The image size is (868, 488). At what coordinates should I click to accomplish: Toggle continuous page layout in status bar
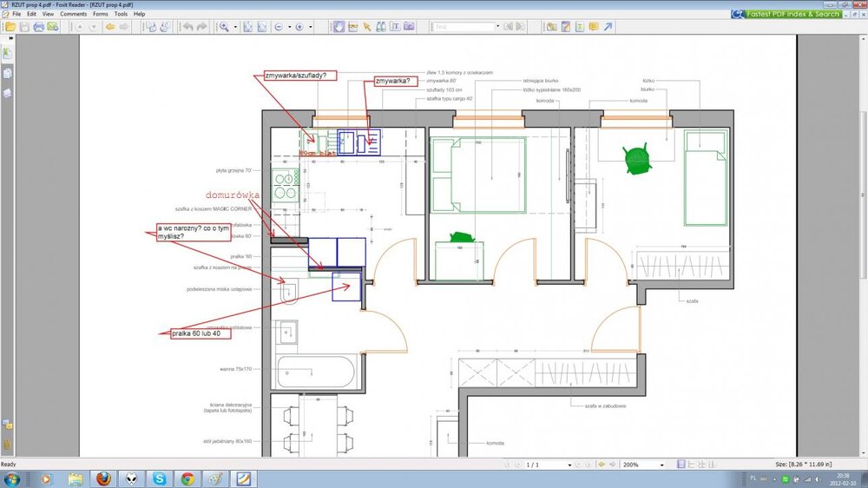click(692, 465)
